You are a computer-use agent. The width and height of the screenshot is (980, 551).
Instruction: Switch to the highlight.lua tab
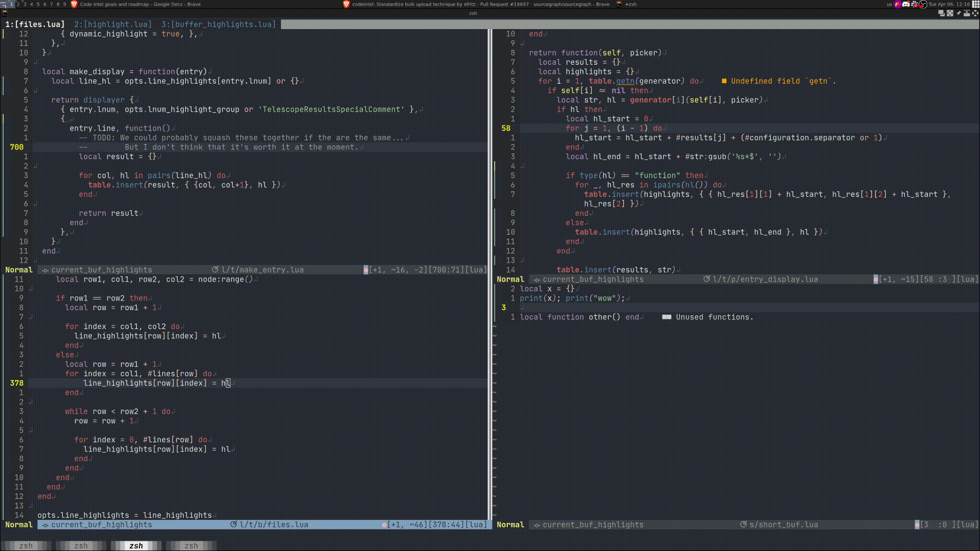point(113,24)
